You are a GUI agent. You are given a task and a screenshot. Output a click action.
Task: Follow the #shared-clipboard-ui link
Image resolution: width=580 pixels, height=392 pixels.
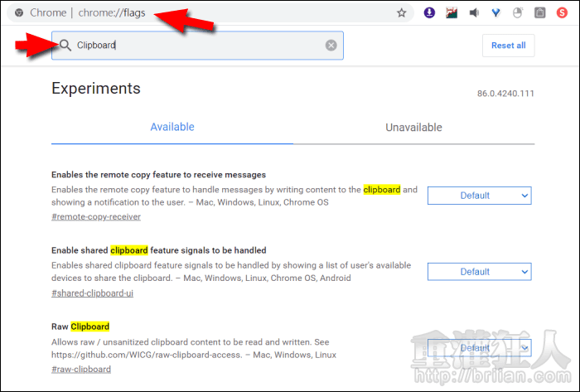coord(92,293)
